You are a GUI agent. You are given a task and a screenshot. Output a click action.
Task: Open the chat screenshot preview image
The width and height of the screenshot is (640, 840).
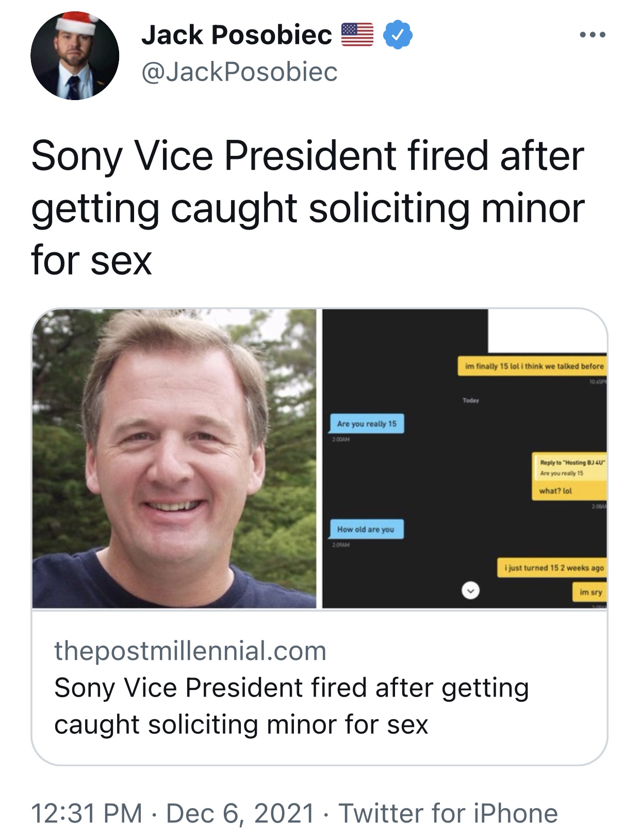[x=464, y=458]
